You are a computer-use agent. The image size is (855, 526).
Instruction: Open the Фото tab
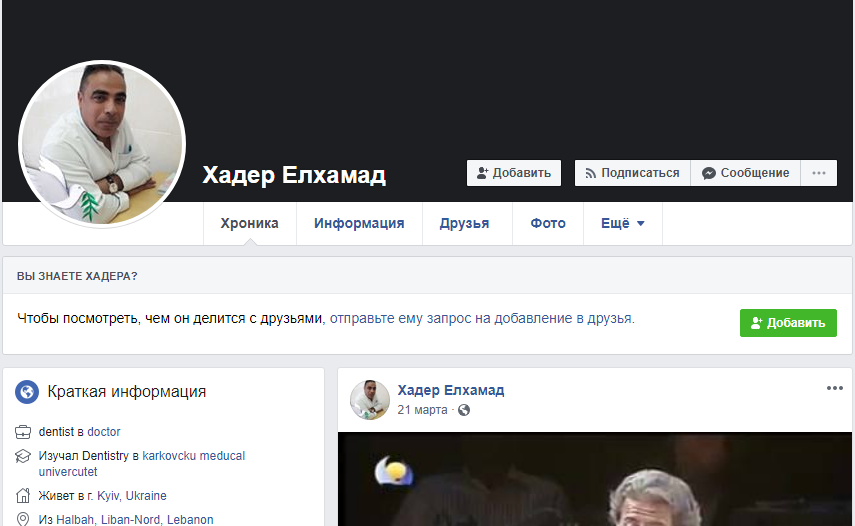tap(547, 224)
